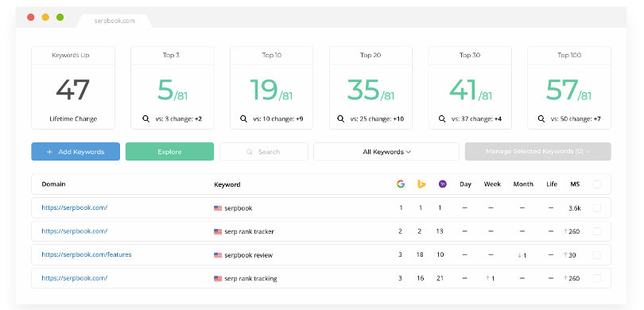Click magnifier icon in Top 100 card
The width and height of the screenshot is (644, 310).
click(x=541, y=118)
